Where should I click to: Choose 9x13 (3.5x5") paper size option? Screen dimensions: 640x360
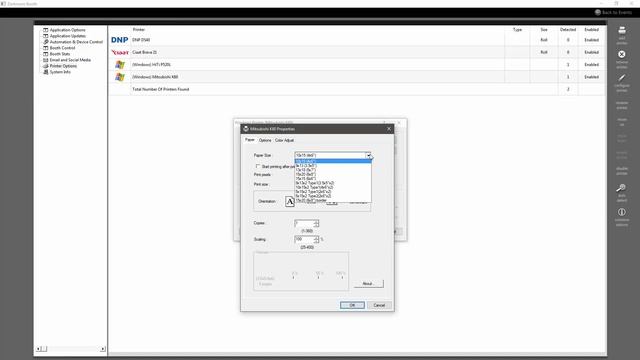pyautogui.click(x=333, y=166)
